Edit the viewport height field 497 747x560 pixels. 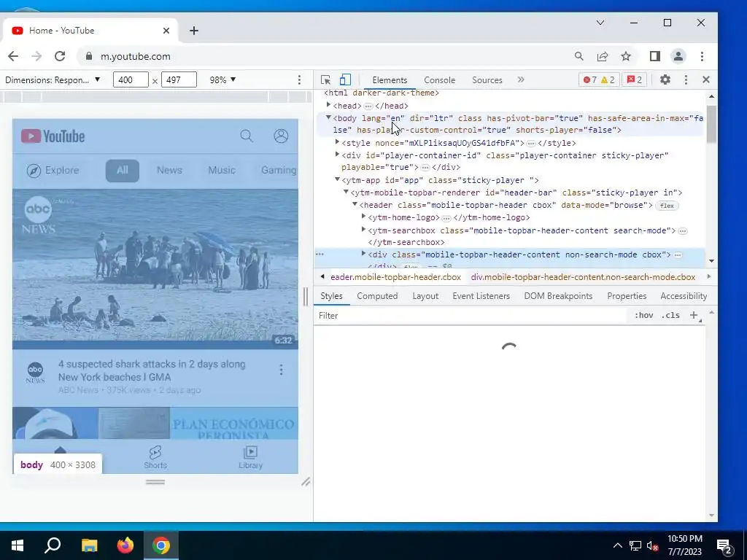[179, 80]
